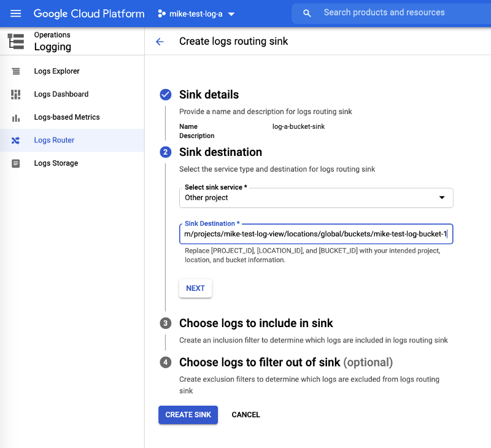Cancel the sink creation

pyautogui.click(x=246, y=415)
